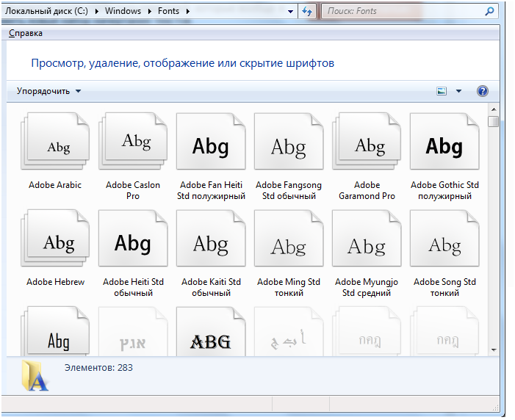
Task: Click the vertical scrollbar down arrow
Action: tap(494, 350)
